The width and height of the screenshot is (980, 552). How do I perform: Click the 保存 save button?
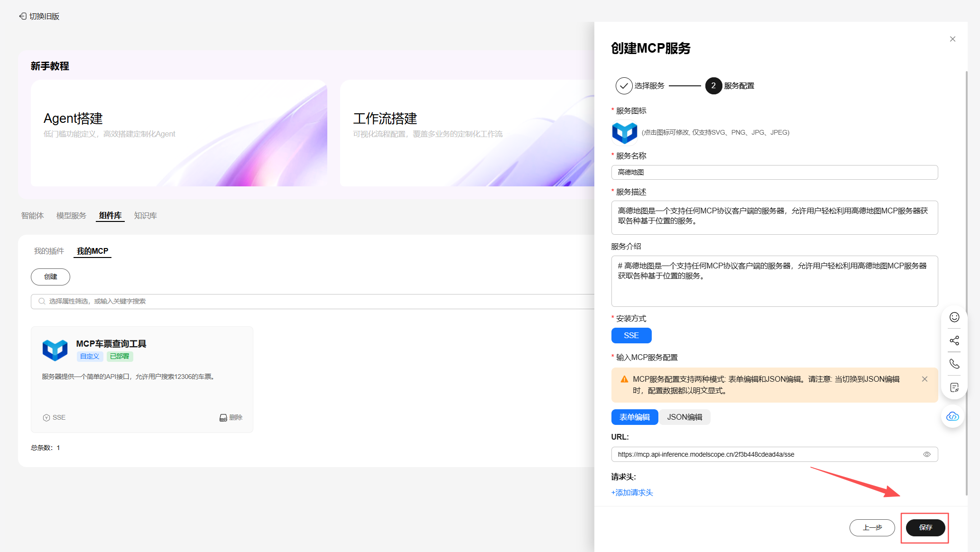[x=925, y=527]
